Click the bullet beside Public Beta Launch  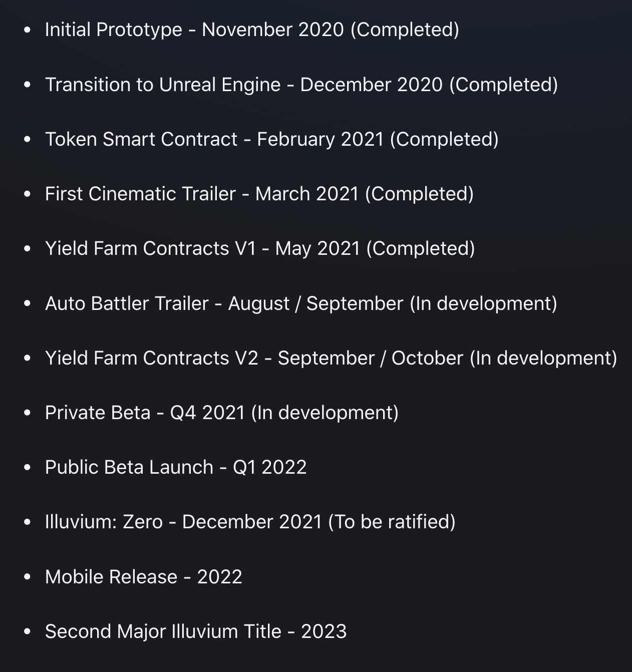coord(27,468)
